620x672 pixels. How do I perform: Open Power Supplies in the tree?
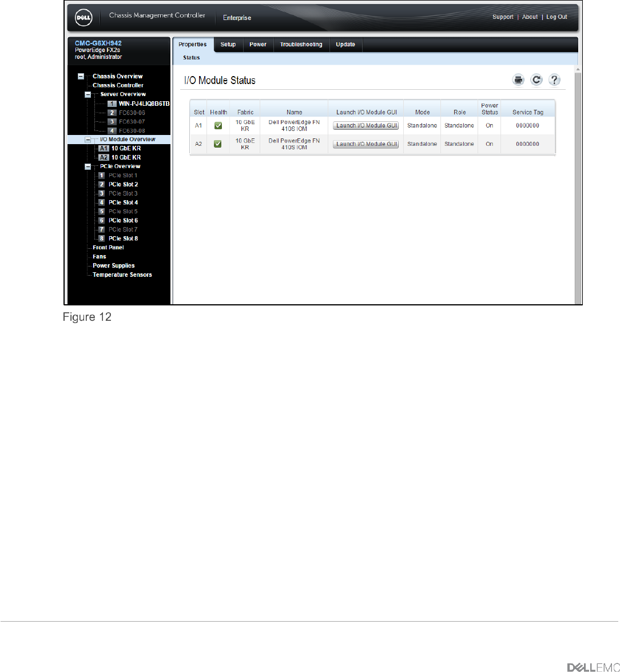coord(114,266)
